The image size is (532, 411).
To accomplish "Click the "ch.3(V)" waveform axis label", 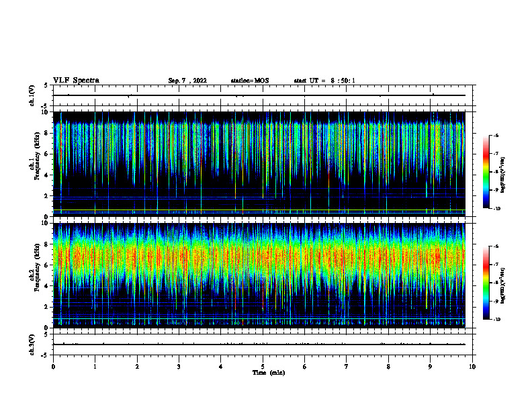I will [32, 345].
